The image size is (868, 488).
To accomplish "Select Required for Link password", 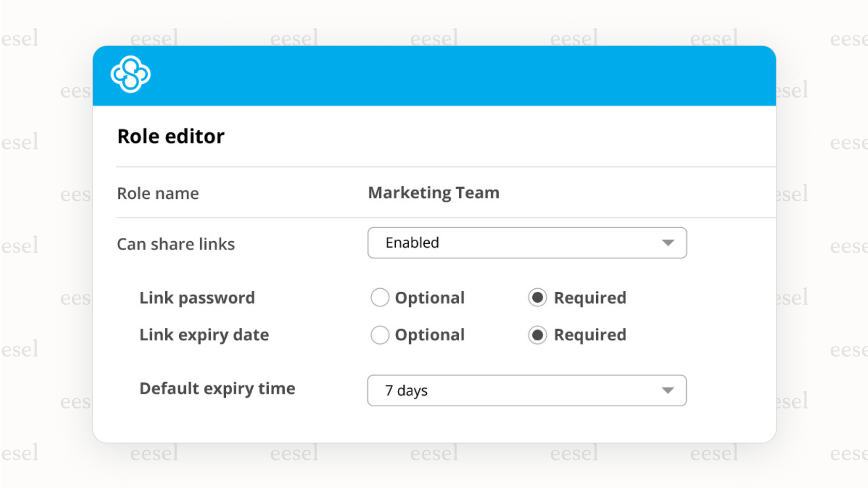I will point(537,297).
